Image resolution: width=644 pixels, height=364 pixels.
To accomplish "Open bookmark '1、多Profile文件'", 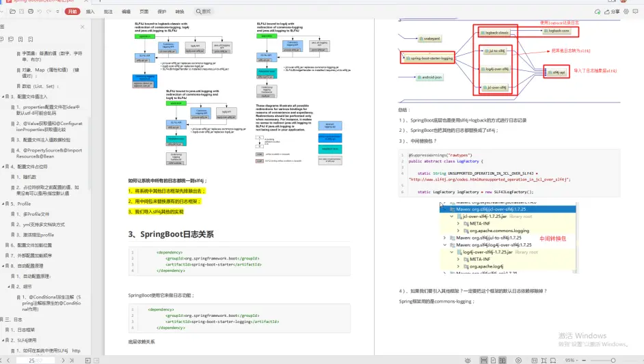I will pyautogui.click(x=33, y=214).
